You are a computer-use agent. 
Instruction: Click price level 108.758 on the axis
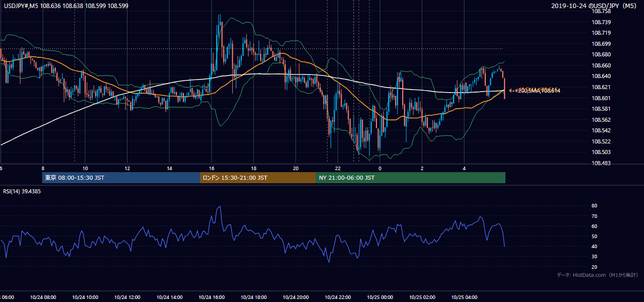[x=601, y=11]
